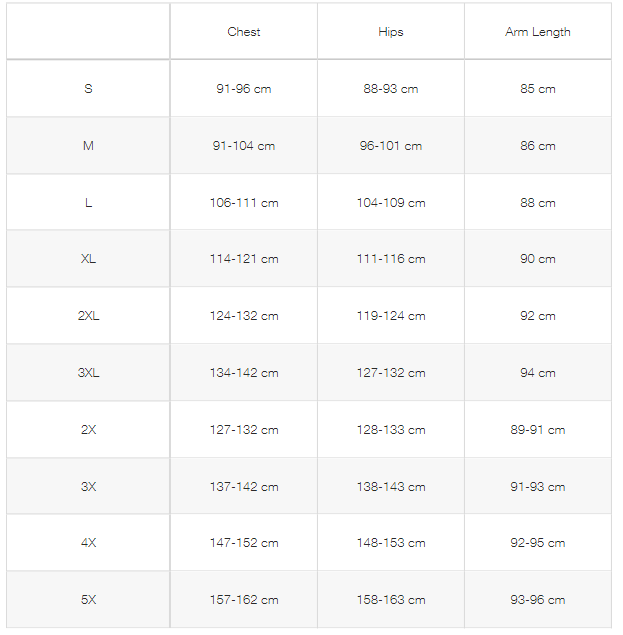Select the L size row label

pos(88,203)
